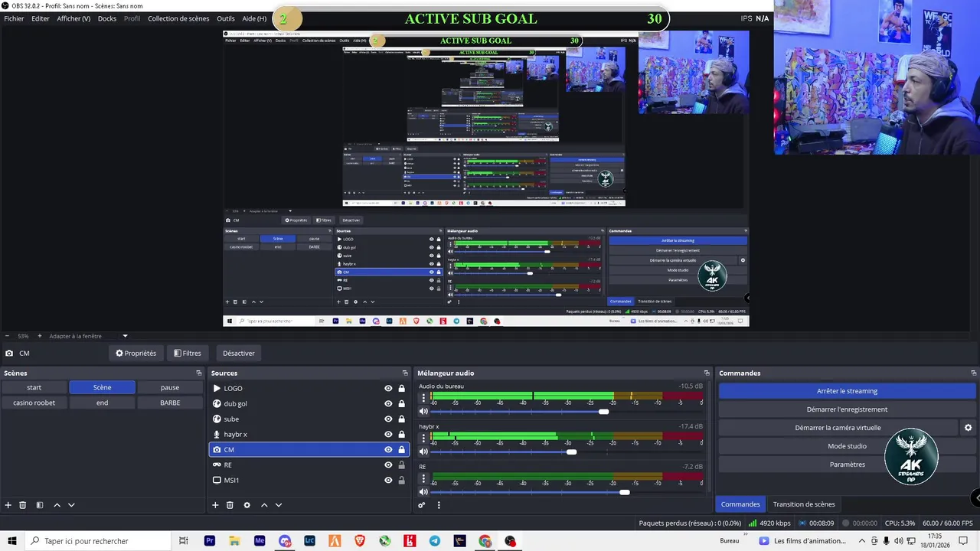Zoom in the preview with plus icon

(x=40, y=336)
